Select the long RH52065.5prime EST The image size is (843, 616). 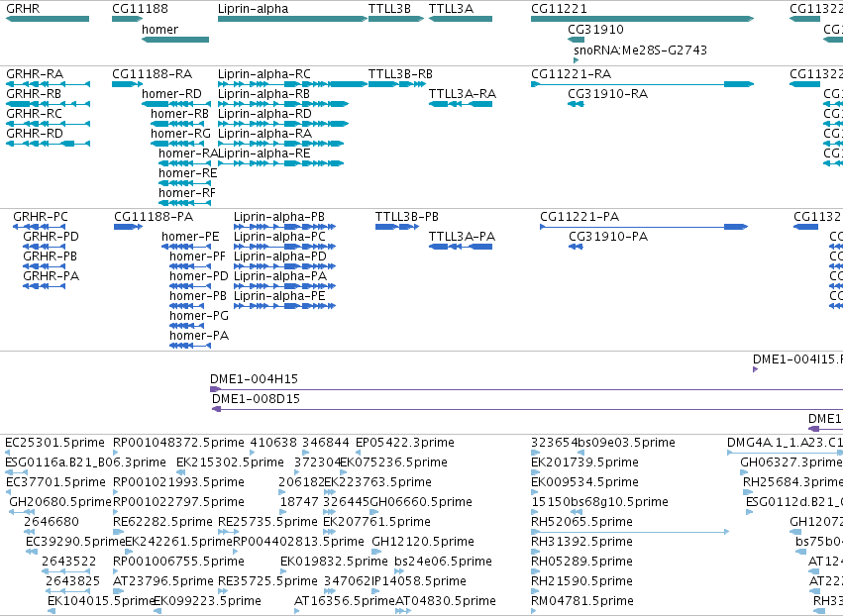pos(630,532)
